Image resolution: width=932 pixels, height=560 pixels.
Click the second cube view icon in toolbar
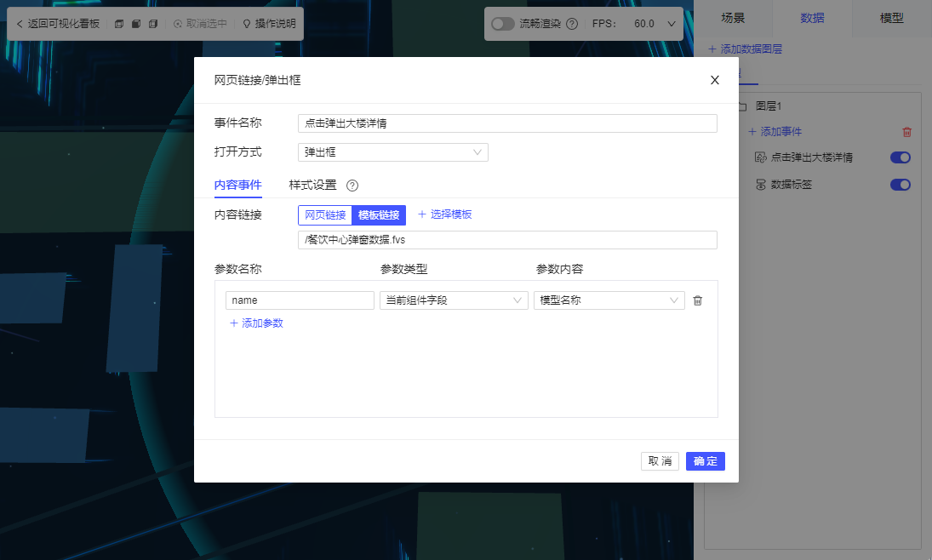click(136, 24)
